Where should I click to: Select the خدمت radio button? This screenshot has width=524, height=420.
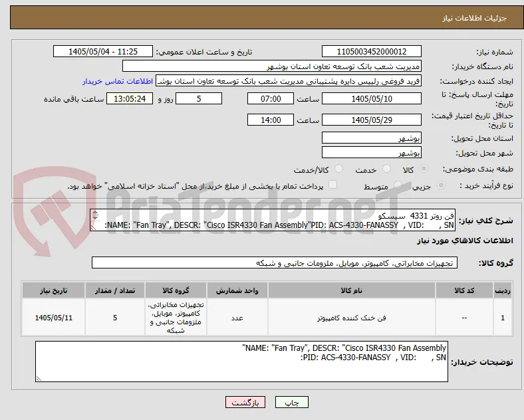(386, 169)
